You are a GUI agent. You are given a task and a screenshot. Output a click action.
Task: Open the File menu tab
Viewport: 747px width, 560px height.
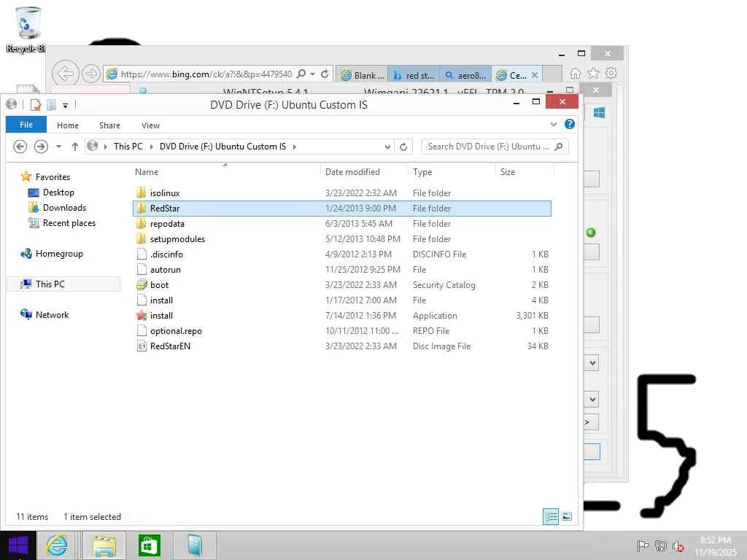click(26, 125)
